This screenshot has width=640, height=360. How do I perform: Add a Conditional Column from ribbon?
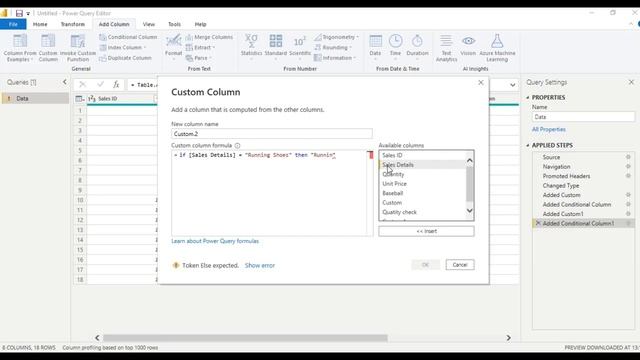tap(128, 37)
